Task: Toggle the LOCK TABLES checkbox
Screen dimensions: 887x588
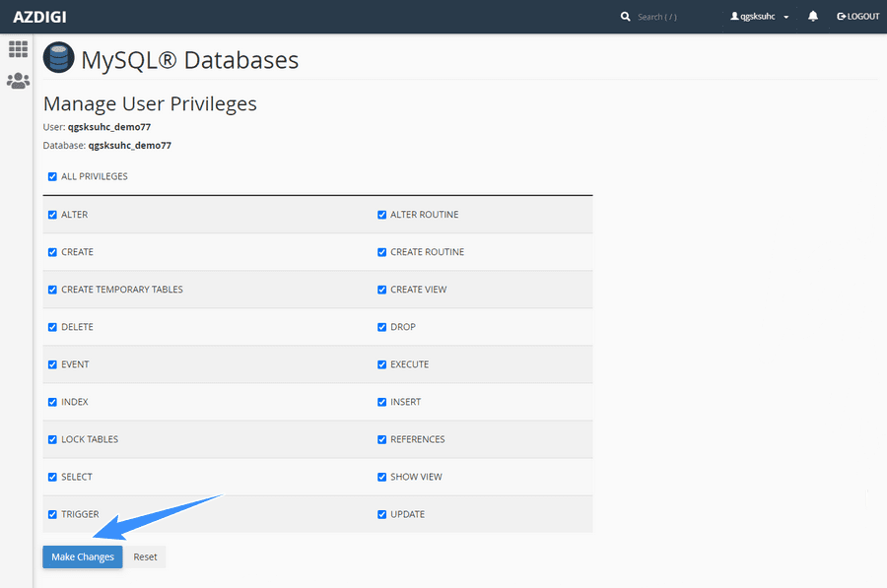Action: (52, 439)
